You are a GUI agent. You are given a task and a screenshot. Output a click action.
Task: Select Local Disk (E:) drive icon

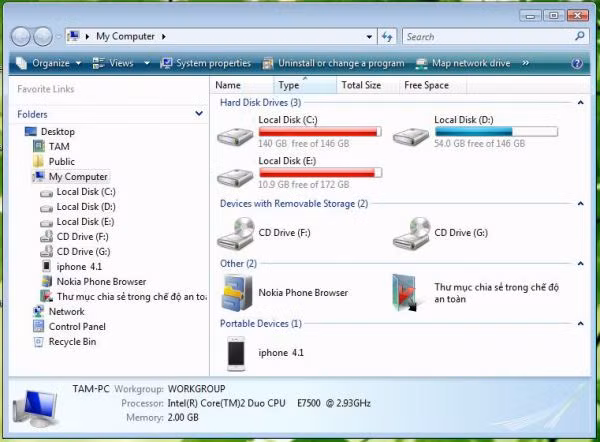pos(237,176)
